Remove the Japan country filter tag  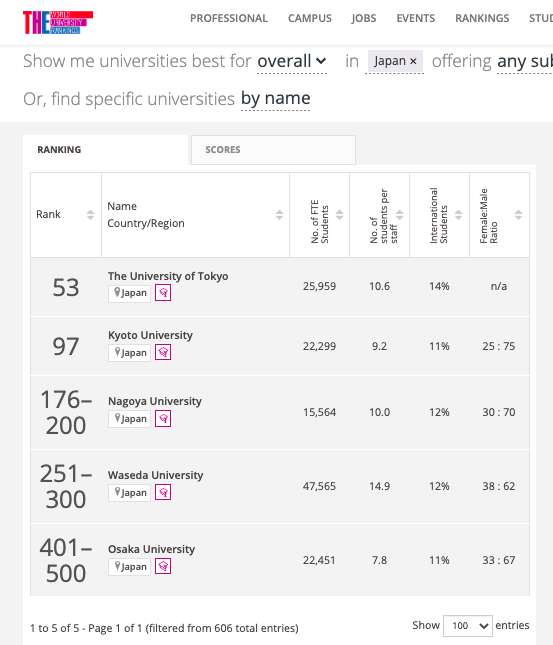coord(413,61)
